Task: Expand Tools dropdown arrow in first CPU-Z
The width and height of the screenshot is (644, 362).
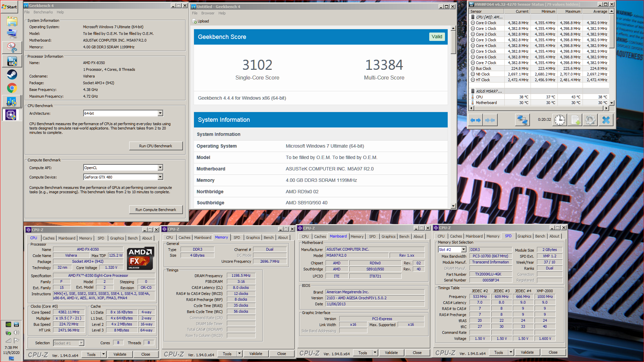Action: tap(103, 354)
